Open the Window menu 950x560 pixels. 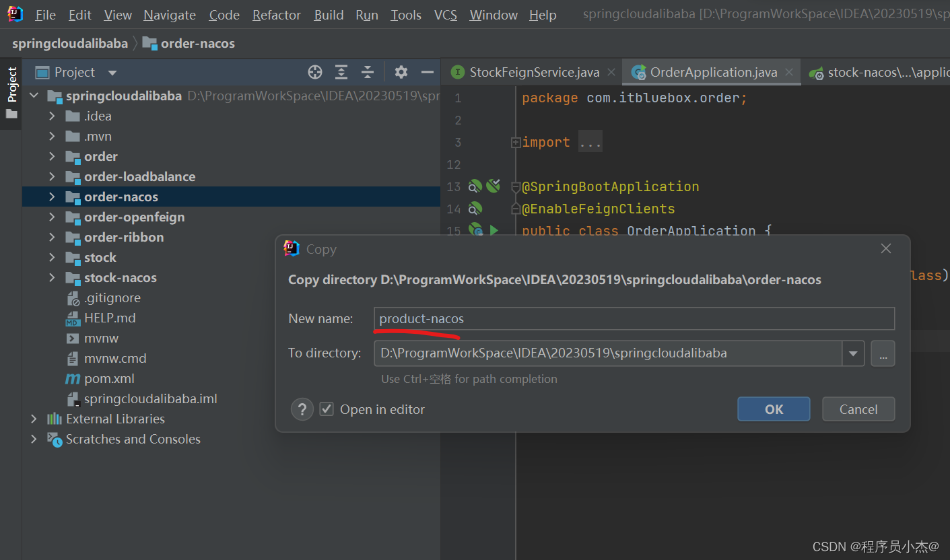click(x=494, y=15)
